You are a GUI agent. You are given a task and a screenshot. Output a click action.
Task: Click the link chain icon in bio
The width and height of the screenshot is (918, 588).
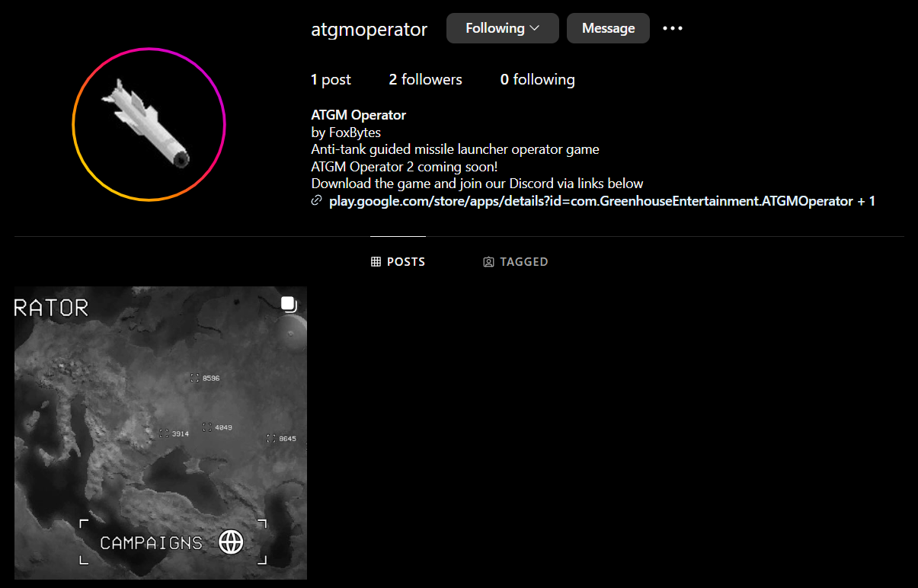(317, 201)
